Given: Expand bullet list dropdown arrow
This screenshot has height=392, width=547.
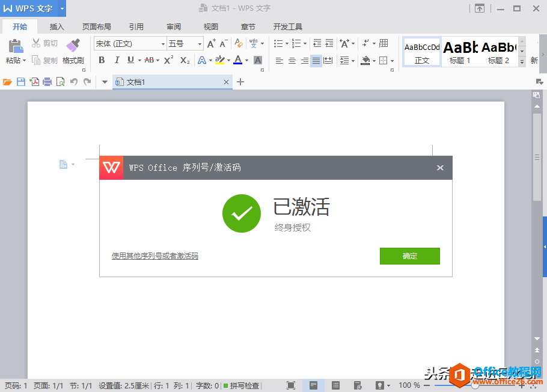Looking at the screenshot, I should pos(287,44).
